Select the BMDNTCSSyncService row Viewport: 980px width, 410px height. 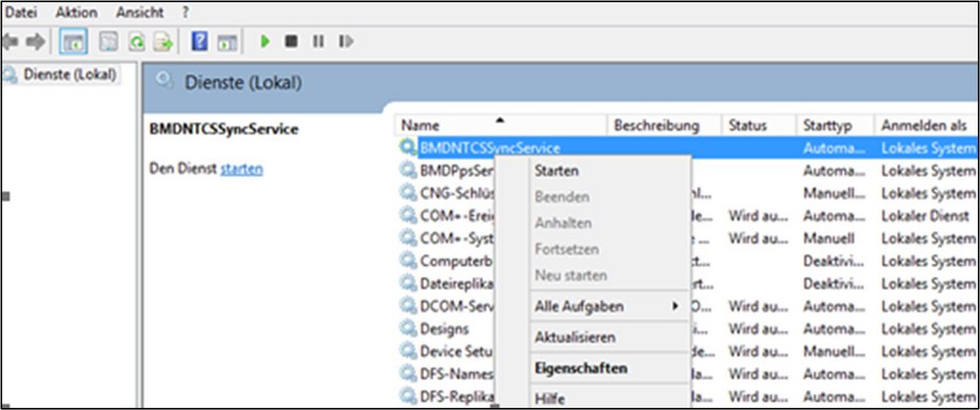pyautogui.click(x=490, y=148)
